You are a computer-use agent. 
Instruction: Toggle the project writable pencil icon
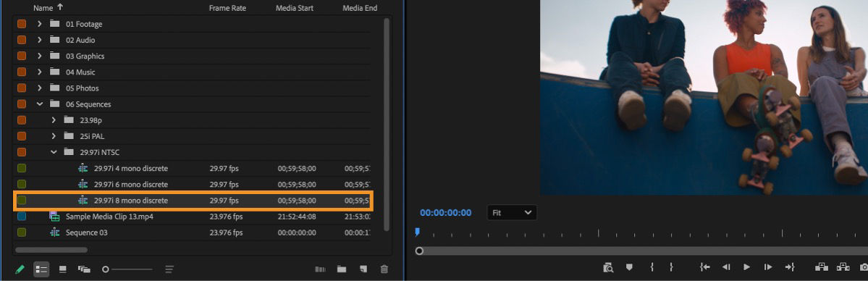(20, 269)
